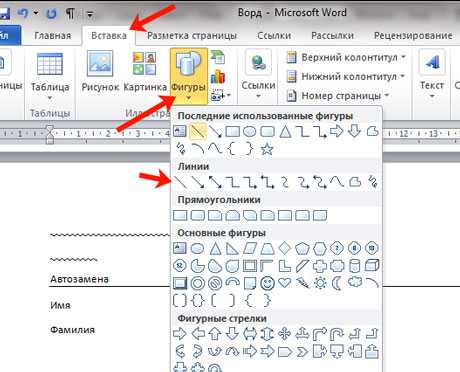The width and height of the screenshot is (460, 372).
Task: Select the first rectangle under Прямоугольники
Action: (180, 215)
